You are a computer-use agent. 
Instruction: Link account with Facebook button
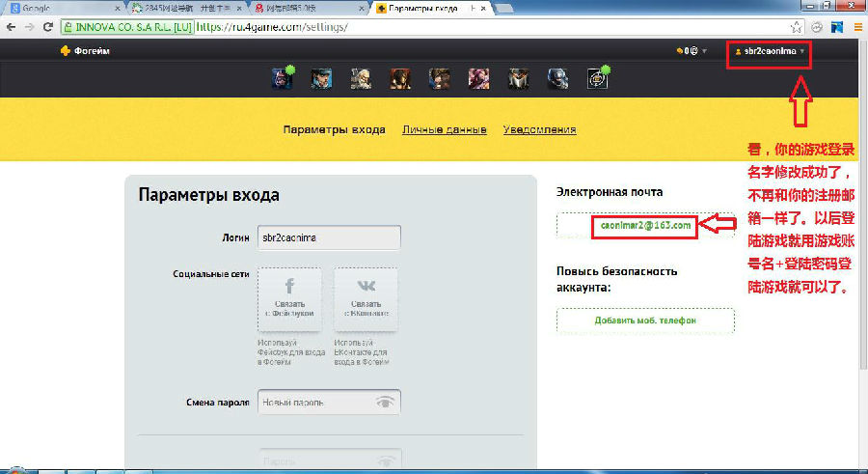pos(289,299)
